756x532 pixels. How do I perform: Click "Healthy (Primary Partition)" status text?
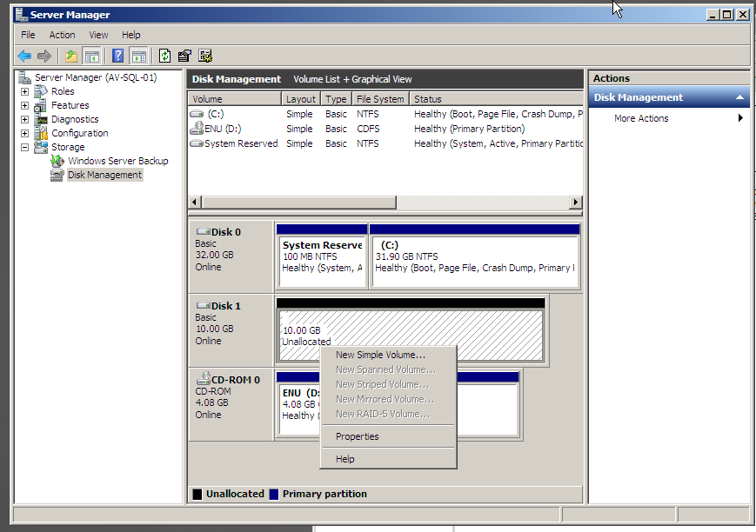[x=469, y=129]
